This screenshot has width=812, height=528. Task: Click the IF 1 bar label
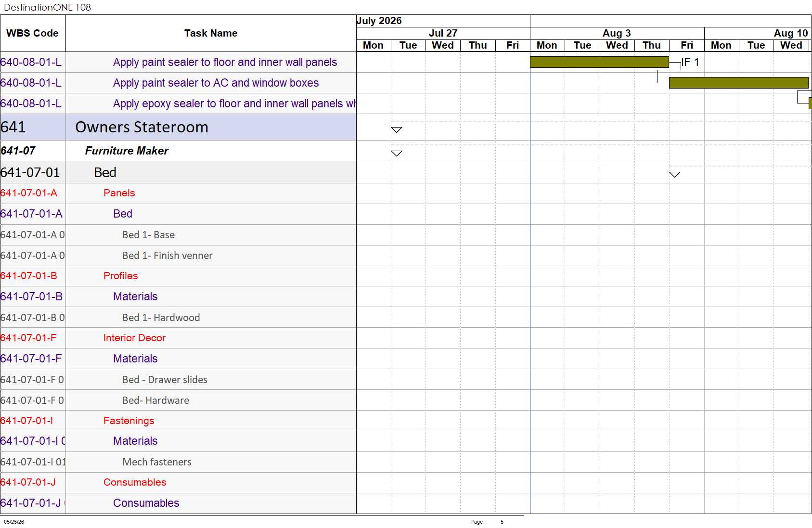[x=690, y=62]
